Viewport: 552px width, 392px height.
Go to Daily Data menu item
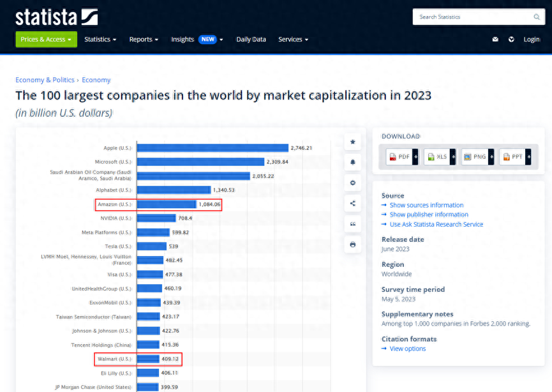(251, 40)
